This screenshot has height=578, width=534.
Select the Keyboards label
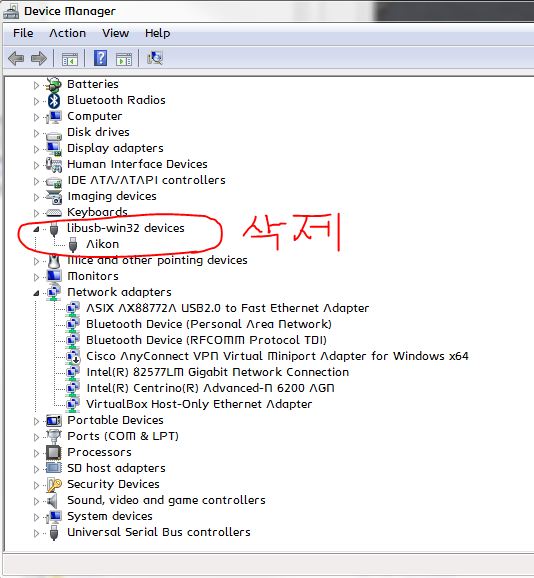(x=97, y=212)
